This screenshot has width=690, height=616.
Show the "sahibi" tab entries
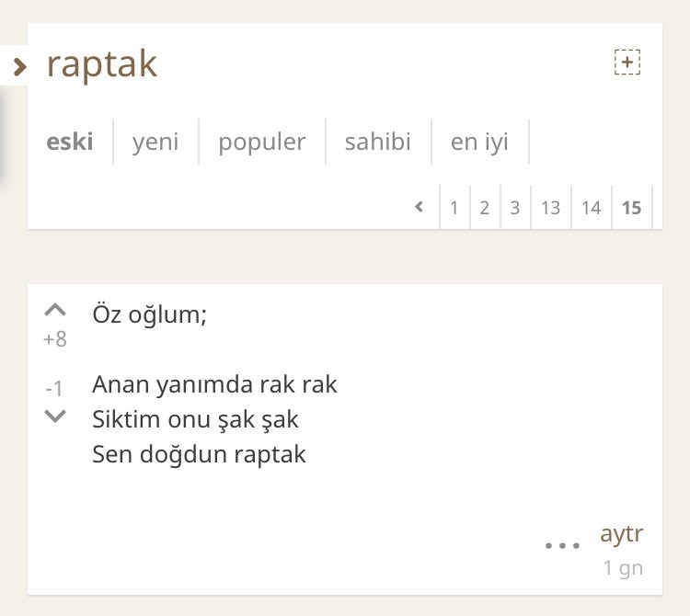[377, 143]
